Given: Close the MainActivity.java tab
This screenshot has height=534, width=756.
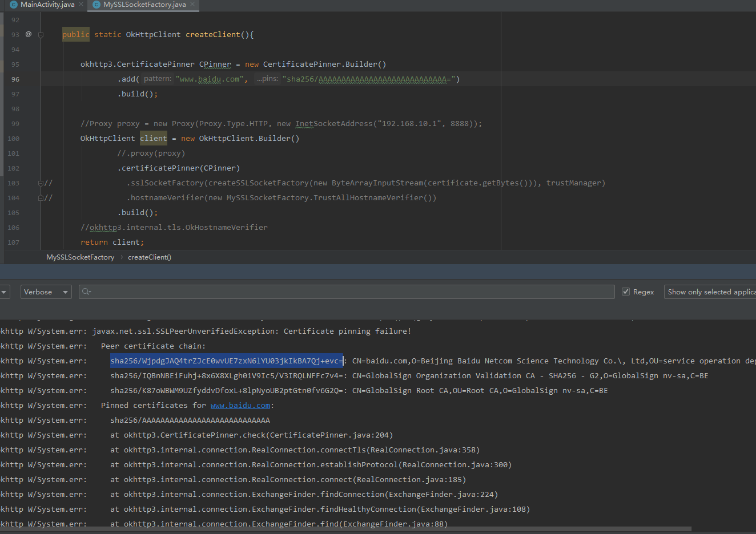Looking at the screenshot, I should 81,5.
